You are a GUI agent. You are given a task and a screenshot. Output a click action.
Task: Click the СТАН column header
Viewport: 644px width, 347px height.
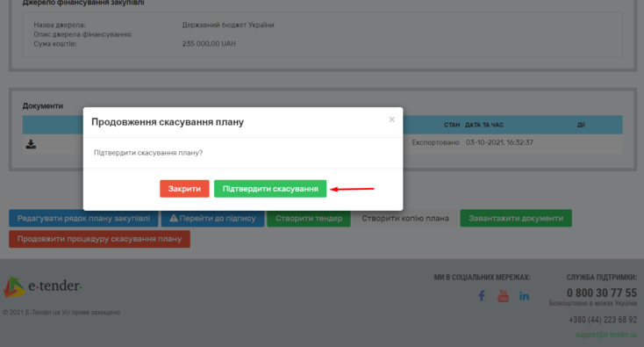pos(452,125)
